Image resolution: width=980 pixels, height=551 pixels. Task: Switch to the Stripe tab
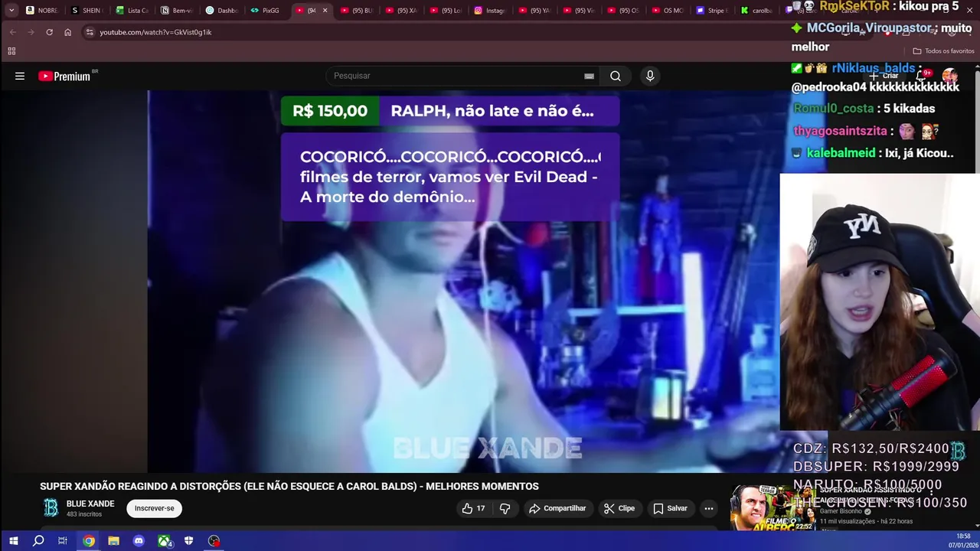pos(711,11)
